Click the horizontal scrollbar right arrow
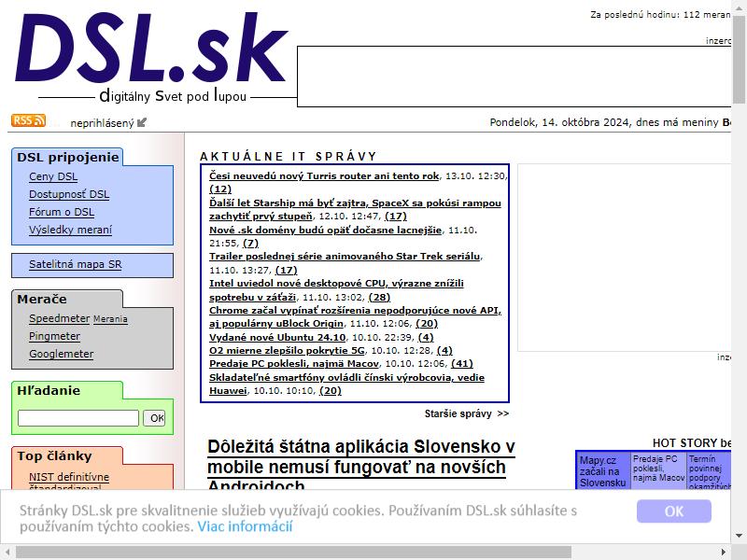Viewport: 747px width, 560px height. click(x=723, y=553)
